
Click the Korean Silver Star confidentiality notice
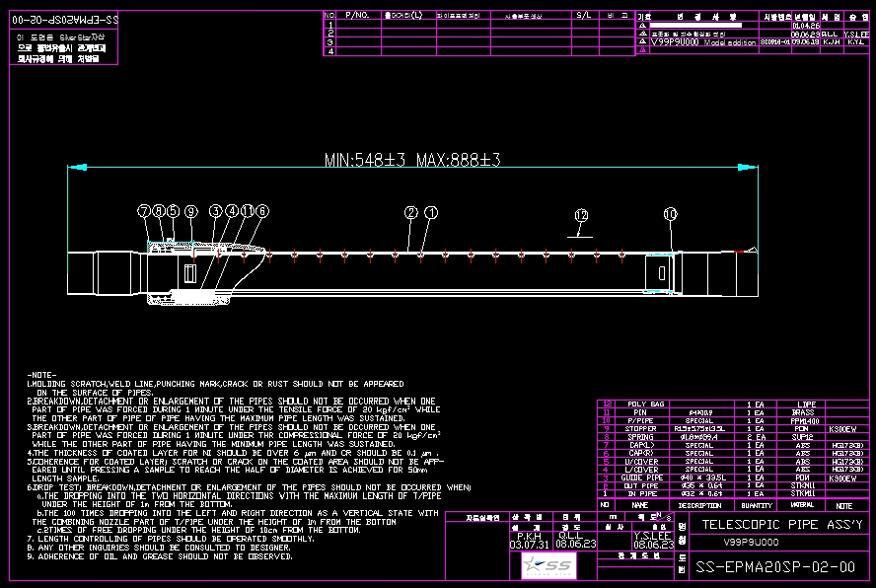coord(61,47)
